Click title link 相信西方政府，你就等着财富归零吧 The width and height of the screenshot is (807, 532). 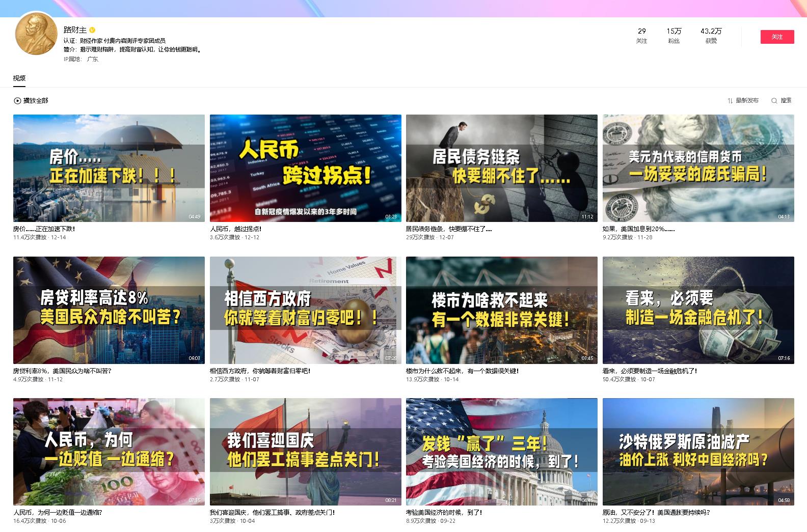click(x=260, y=371)
